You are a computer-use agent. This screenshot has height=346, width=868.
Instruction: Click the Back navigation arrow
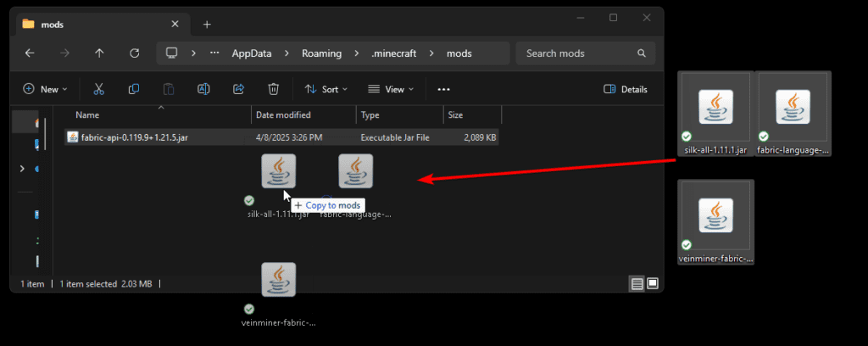(30, 53)
